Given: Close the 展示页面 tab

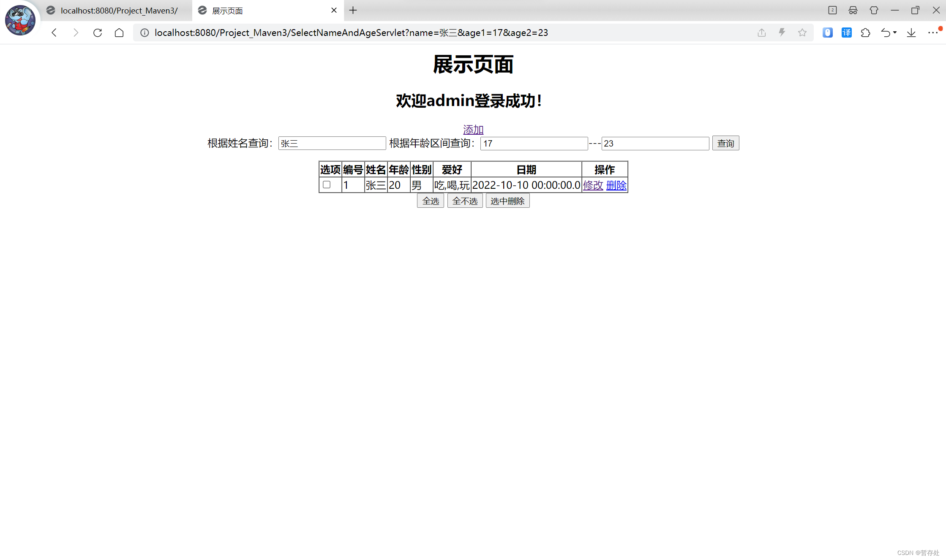Looking at the screenshot, I should coord(334,10).
